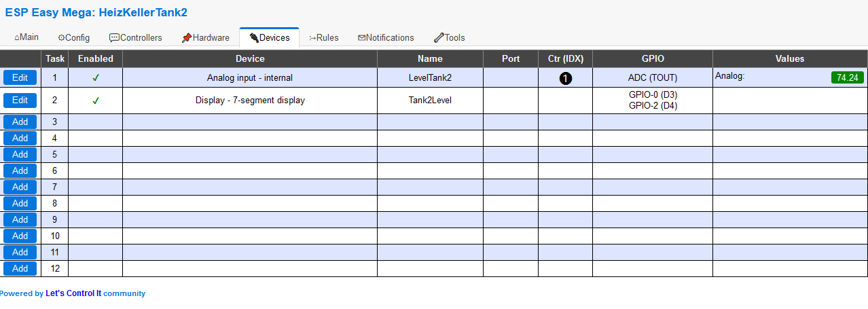Click enabled checkmark for Tank2Level
Viewport: 868px width, 309px height.
(96, 101)
